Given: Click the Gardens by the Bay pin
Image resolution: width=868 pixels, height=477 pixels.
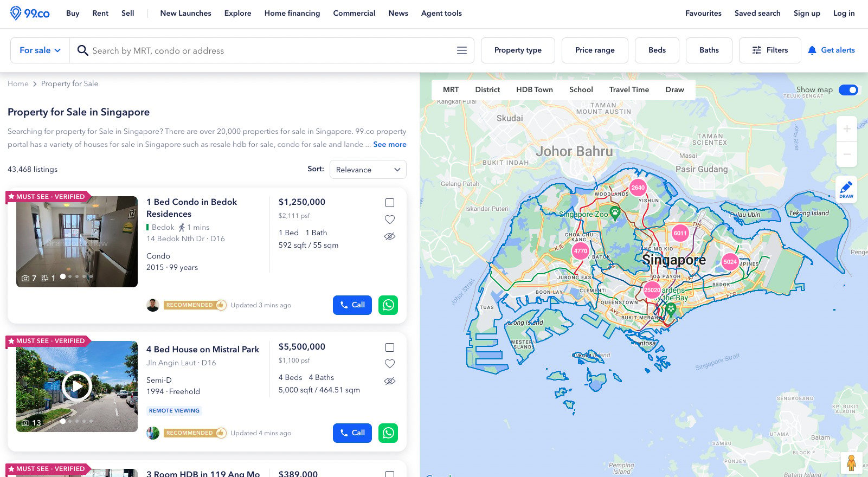Looking at the screenshot, I should 671,310.
